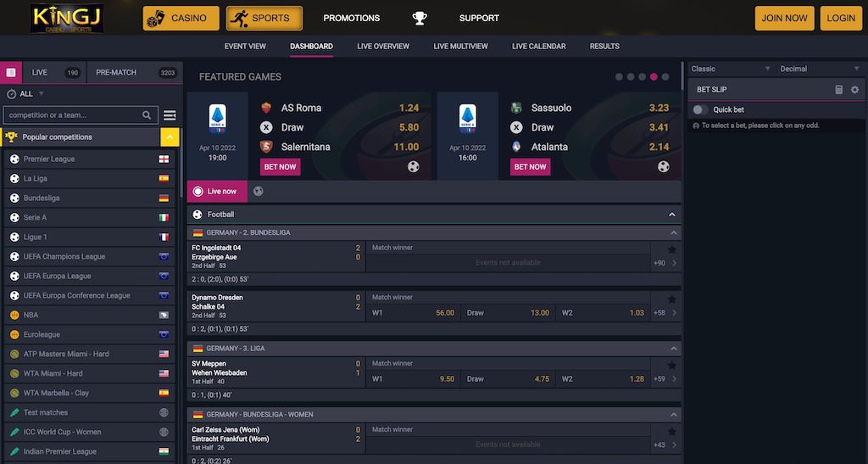This screenshot has width=868, height=464.
Task: Collapse Germany Bundesliga Women group
Action: (x=673, y=415)
